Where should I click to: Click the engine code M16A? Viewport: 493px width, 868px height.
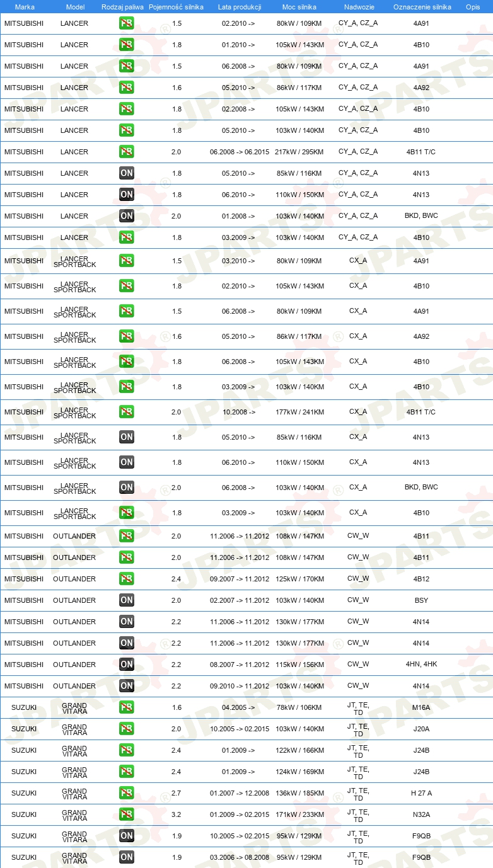[x=421, y=707]
